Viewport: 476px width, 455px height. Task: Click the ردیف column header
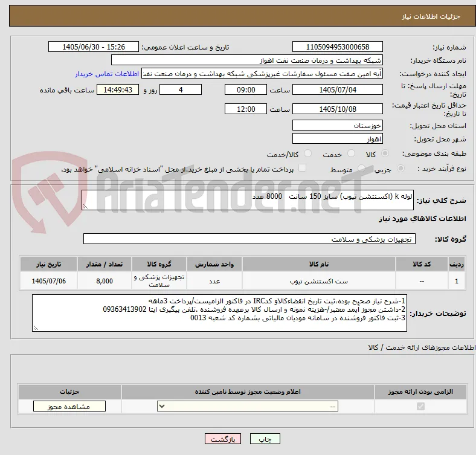point(457,264)
